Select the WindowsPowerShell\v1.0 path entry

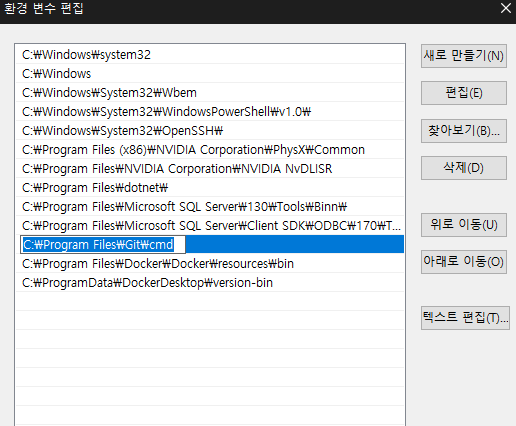pyautogui.click(x=210, y=111)
